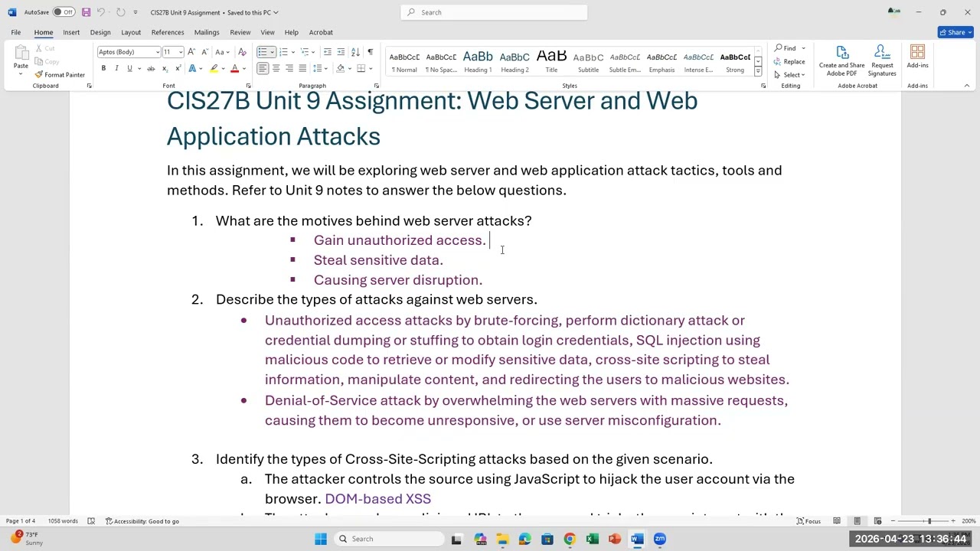980x551 pixels.
Task: Open Excel from the taskbar
Action: tap(592, 539)
